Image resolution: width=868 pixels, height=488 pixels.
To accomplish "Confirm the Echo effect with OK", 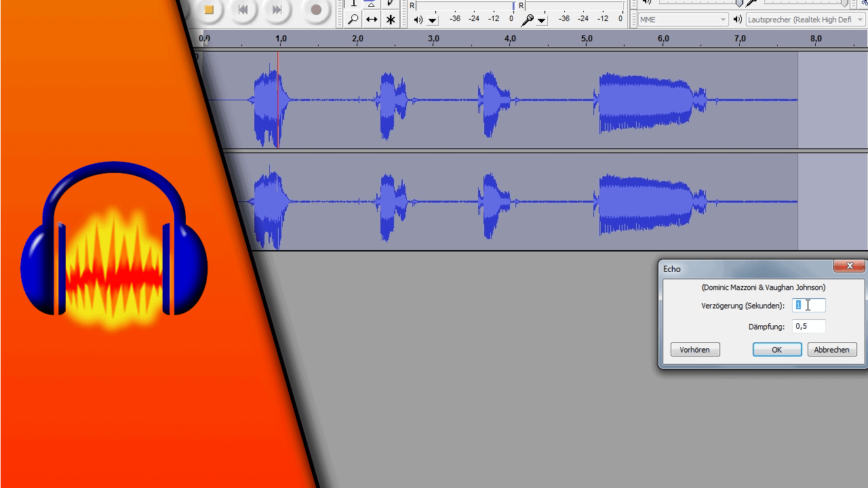I will [777, 349].
